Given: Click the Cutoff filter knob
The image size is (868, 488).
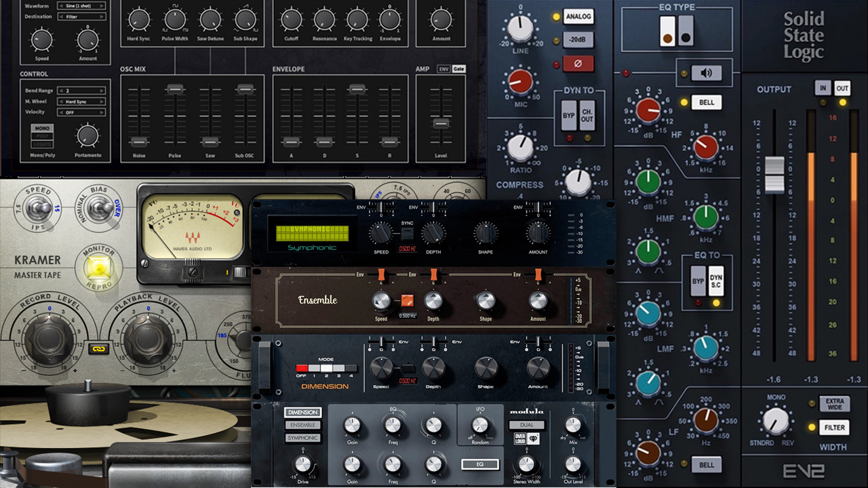Looking at the screenshot, I should [291, 20].
